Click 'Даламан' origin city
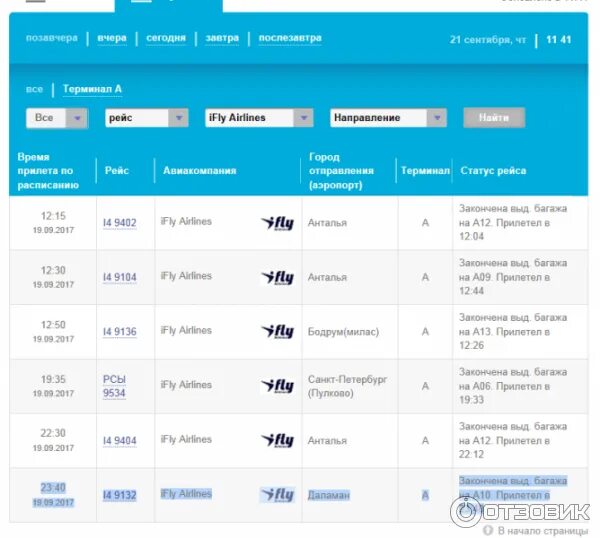600x538 pixels. tap(329, 495)
